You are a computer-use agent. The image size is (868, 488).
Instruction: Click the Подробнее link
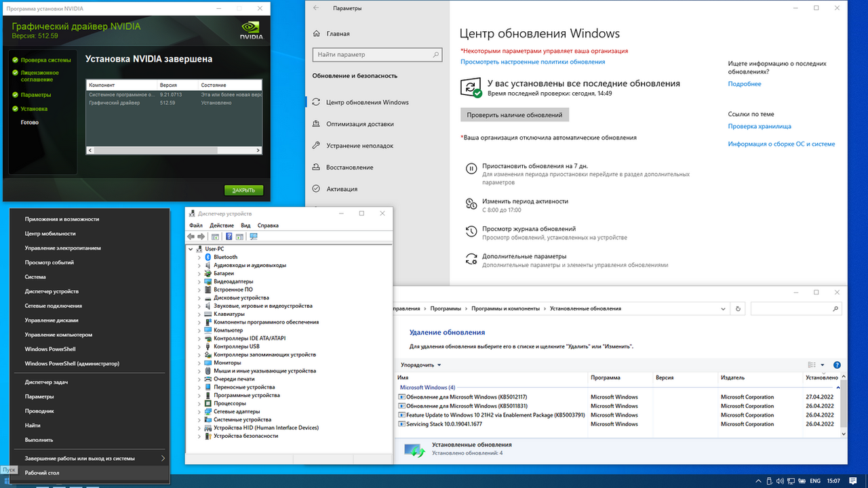click(x=745, y=84)
